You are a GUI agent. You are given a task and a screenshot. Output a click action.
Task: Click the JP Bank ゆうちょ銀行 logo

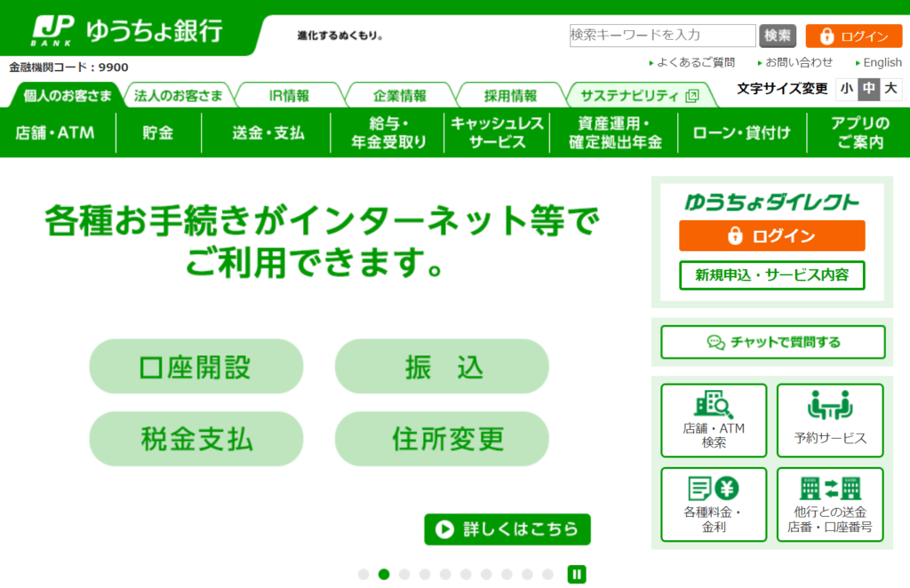[127, 31]
